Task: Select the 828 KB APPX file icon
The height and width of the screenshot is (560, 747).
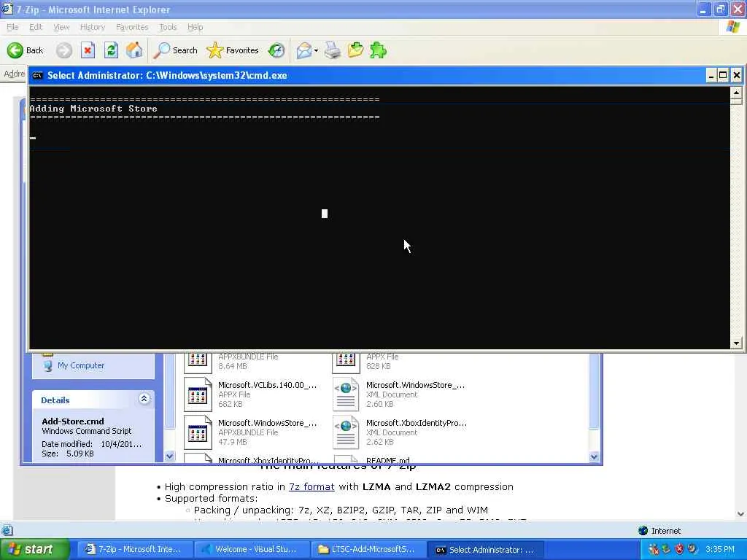Action: tap(346, 363)
